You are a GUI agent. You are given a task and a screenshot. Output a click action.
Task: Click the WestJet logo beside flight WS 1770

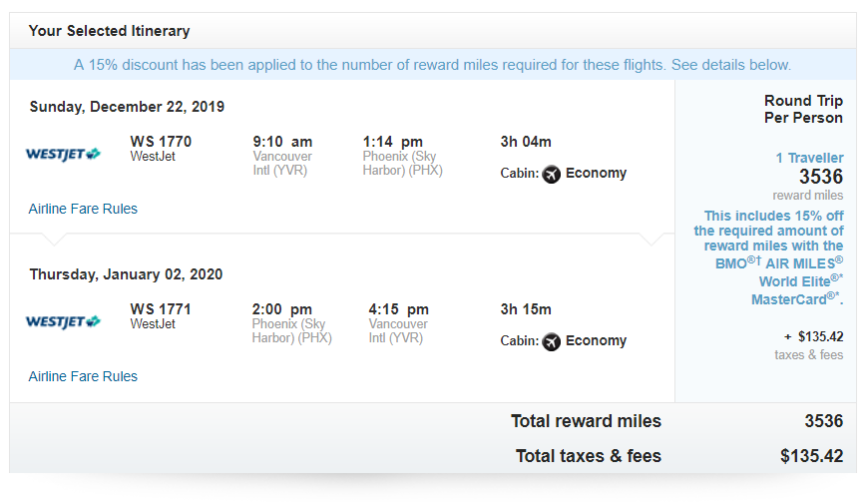pos(63,154)
